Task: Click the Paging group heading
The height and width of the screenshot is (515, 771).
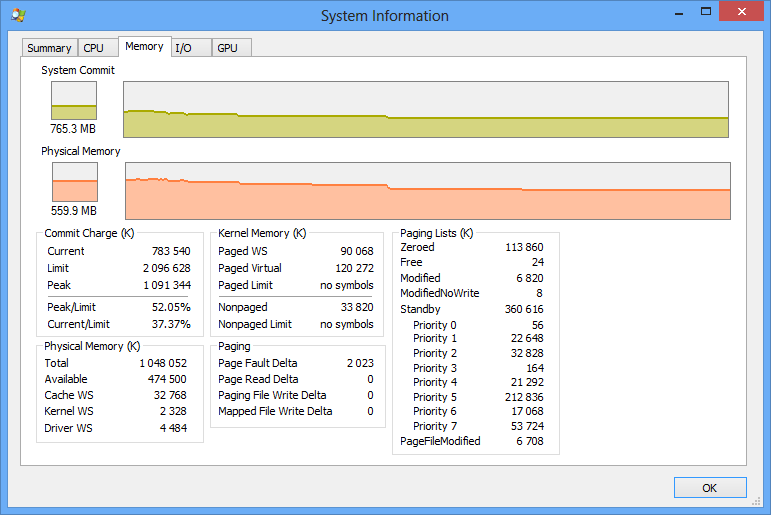Action: coord(234,346)
